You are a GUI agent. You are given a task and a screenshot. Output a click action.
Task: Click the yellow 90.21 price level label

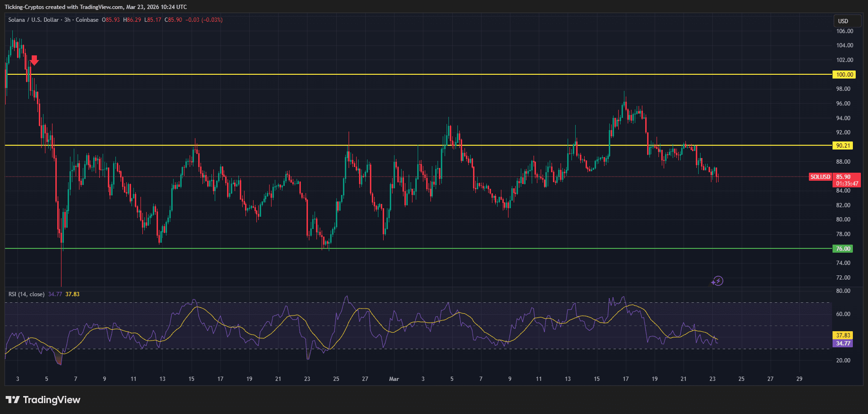[x=842, y=146]
